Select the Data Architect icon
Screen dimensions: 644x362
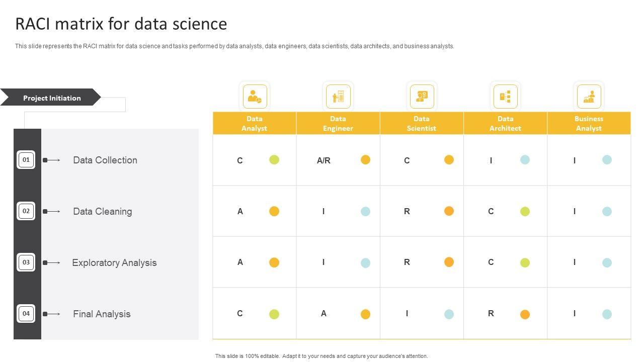505,97
